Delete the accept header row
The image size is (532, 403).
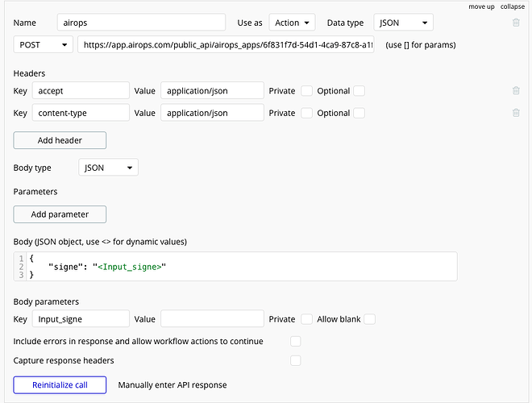(x=516, y=91)
